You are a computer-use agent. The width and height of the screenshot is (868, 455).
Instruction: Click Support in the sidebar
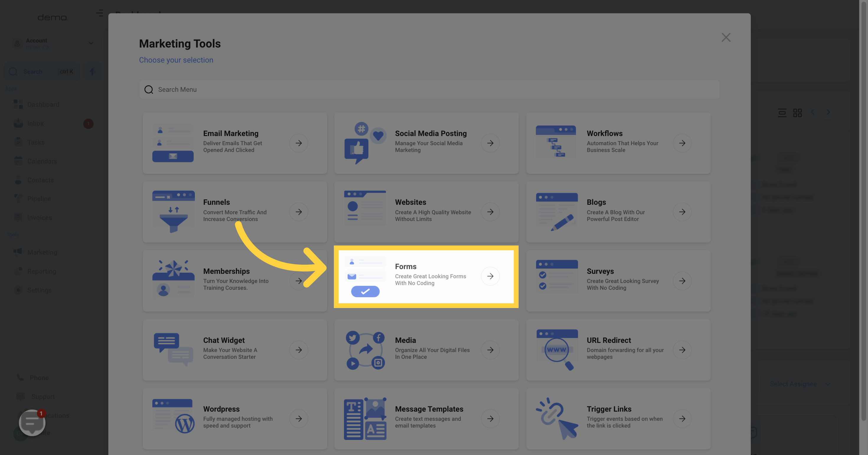[43, 396]
